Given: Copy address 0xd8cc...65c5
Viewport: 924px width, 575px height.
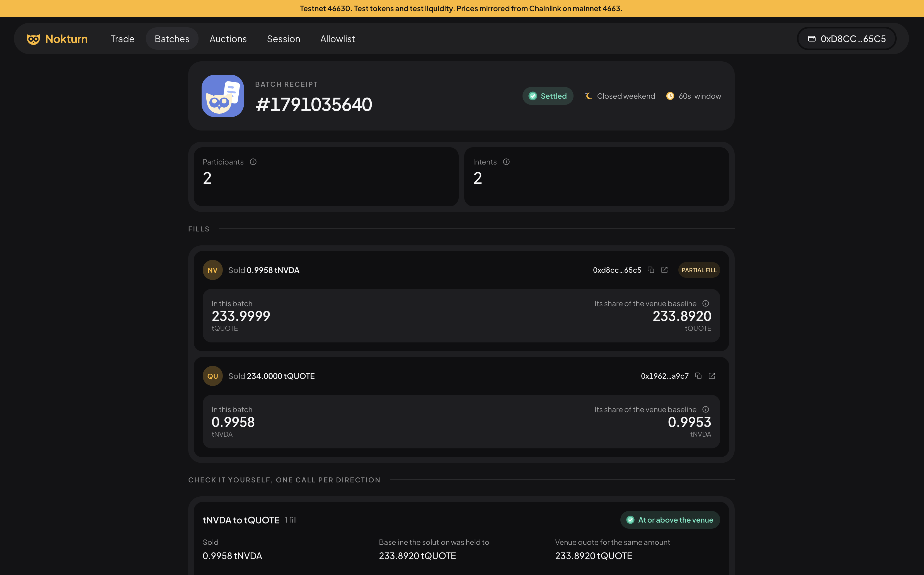Looking at the screenshot, I should click(x=651, y=270).
